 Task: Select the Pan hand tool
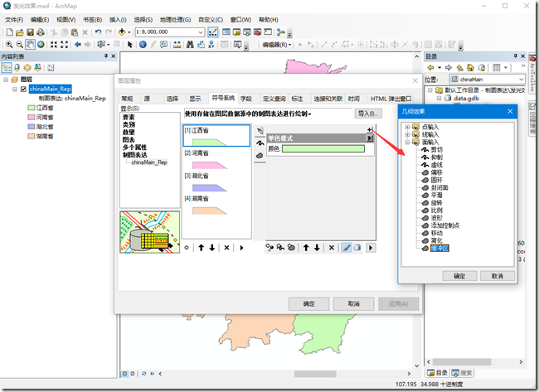pos(30,45)
